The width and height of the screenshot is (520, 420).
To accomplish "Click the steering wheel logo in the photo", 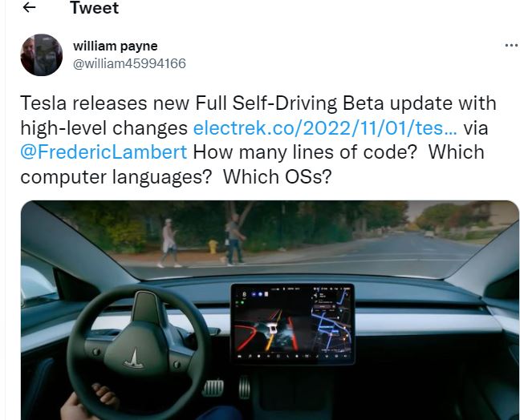I will (x=134, y=359).
